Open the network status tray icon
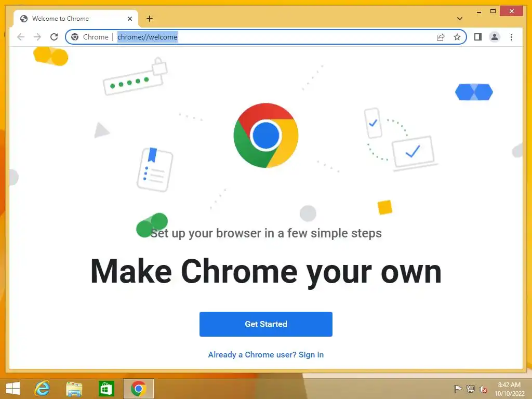 471,389
